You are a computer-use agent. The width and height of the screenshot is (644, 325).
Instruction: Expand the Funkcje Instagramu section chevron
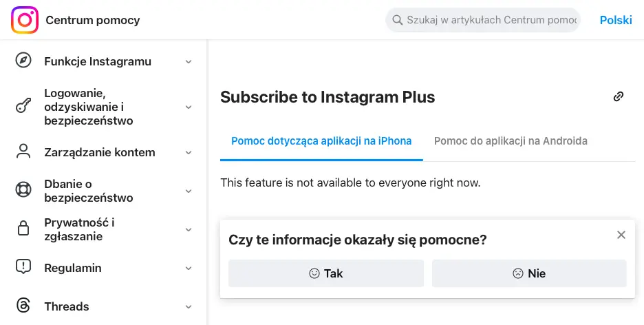click(x=189, y=61)
